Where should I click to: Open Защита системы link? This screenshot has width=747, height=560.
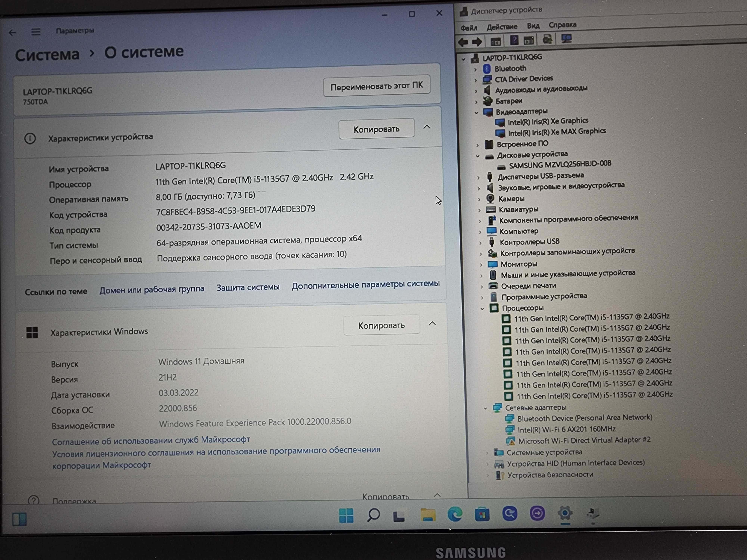coord(248,287)
